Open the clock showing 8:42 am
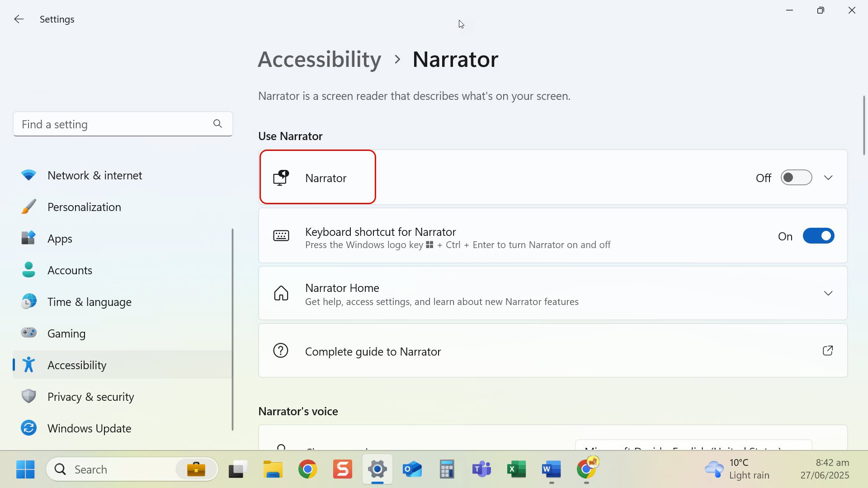The image size is (868, 488). point(825,469)
